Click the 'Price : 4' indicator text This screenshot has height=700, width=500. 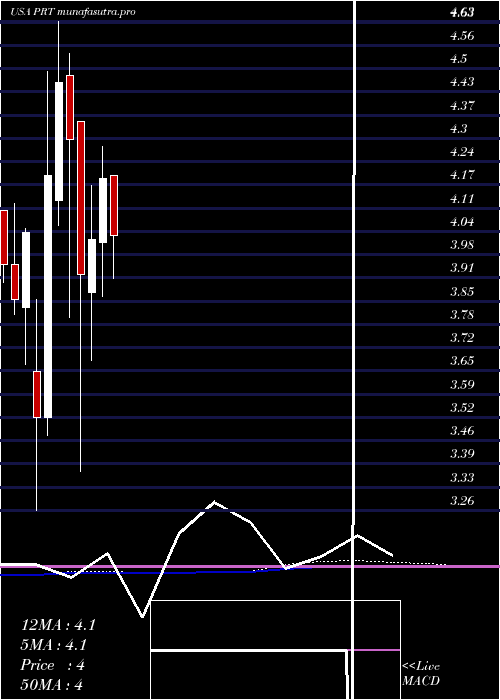pos(53,665)
